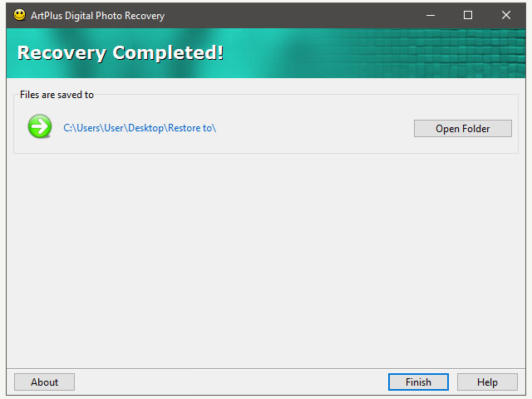Screen dimensions: 532x399
Task: Click blank space between path and Open Folder
Action: point(316,128)
